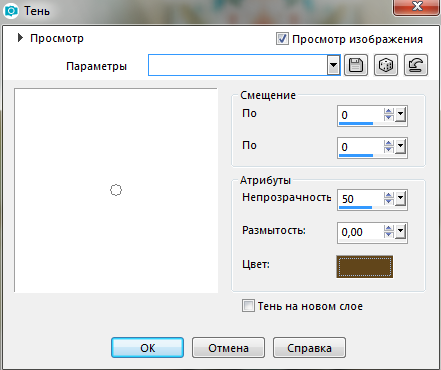The width and height of the screenshot is (441, 370).
Task: Expand the Просмотр disclosure triangle
Action: 20,38
